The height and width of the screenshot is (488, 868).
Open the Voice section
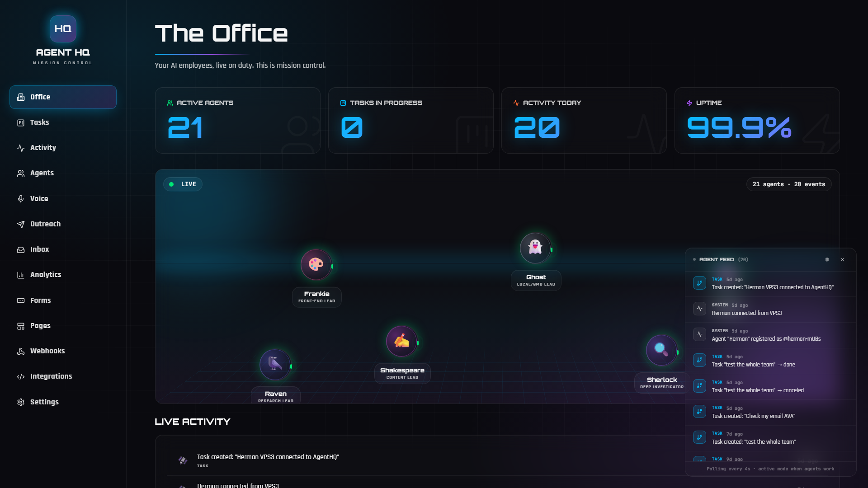63,199
